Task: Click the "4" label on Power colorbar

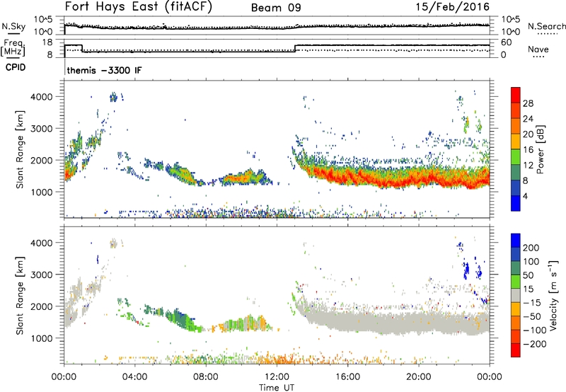Action: pos(525,196)
